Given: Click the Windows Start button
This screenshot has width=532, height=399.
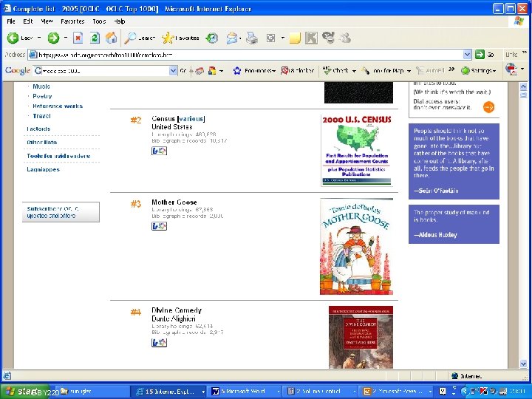Looking at the screenshot, I should coord(25,391).
